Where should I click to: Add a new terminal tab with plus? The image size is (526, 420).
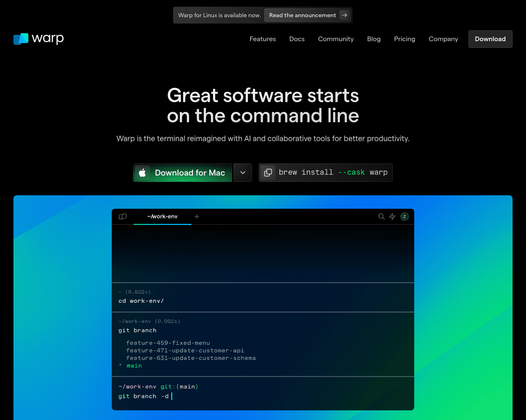197,217
